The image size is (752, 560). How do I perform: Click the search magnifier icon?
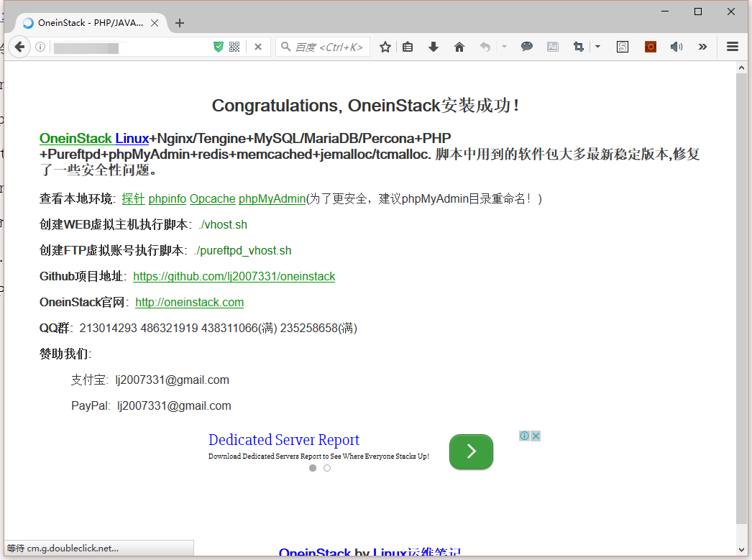[x=285, y=47]
